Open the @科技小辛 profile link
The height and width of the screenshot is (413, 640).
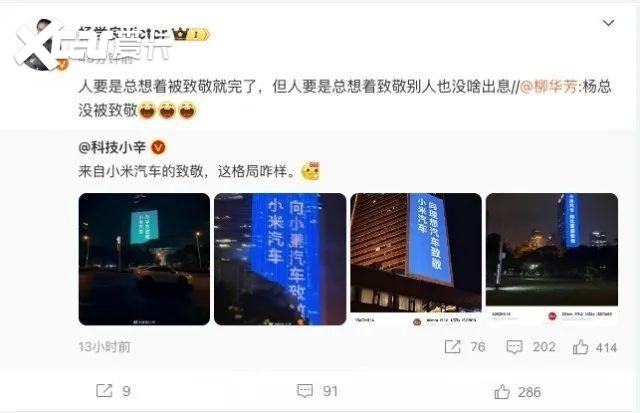pyautogui.click(x=112, y=147)
